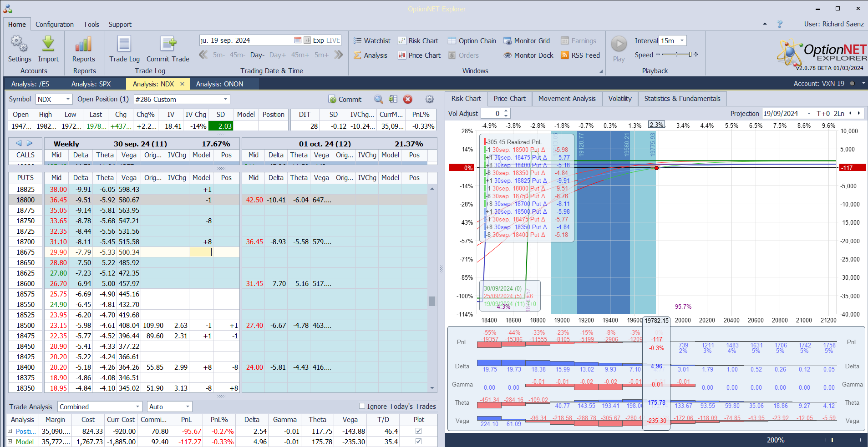Open the Symbol NDX dropdown
The width and height of the screenshot is (868, 447).
click(68, 99)
